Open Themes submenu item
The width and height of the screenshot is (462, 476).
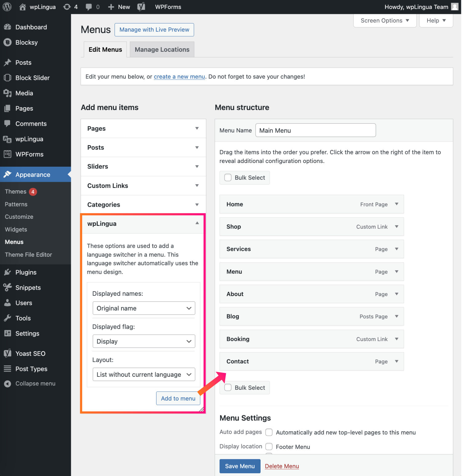15,192
